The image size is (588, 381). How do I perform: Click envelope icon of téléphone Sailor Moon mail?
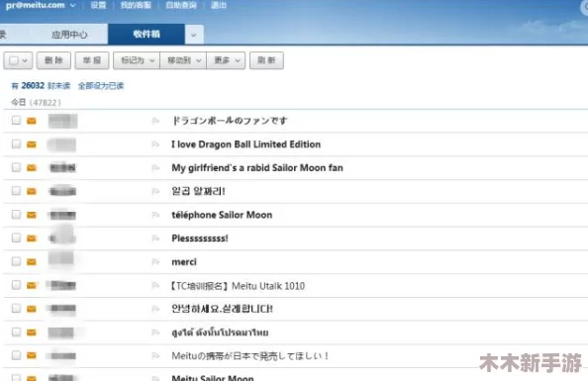point(32,215)
